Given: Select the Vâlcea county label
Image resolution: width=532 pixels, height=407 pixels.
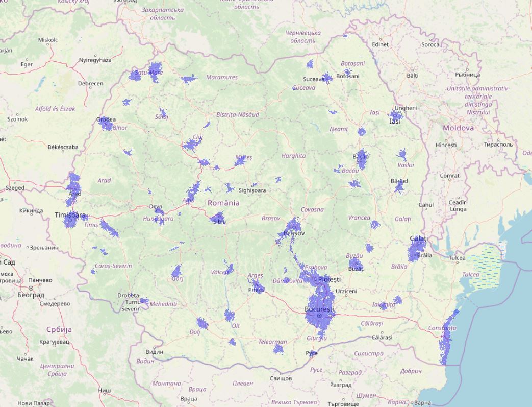Looking at the screenshot, I should (220, 272).
